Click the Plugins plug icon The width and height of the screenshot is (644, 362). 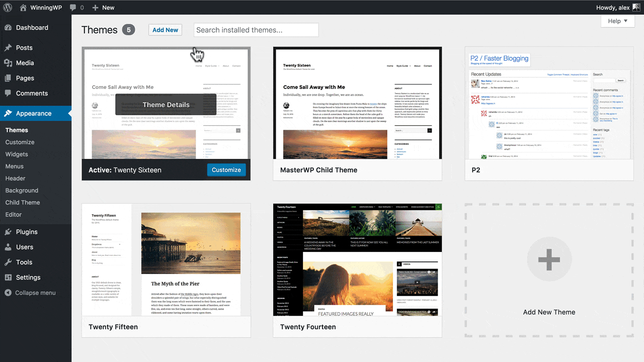pos(8,232)
